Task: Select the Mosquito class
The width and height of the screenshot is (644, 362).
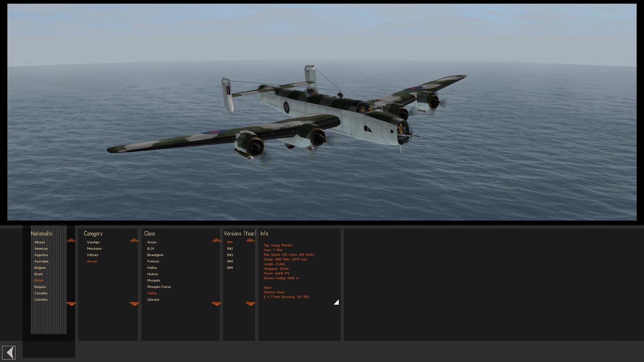Action: (x=154, y=281)
